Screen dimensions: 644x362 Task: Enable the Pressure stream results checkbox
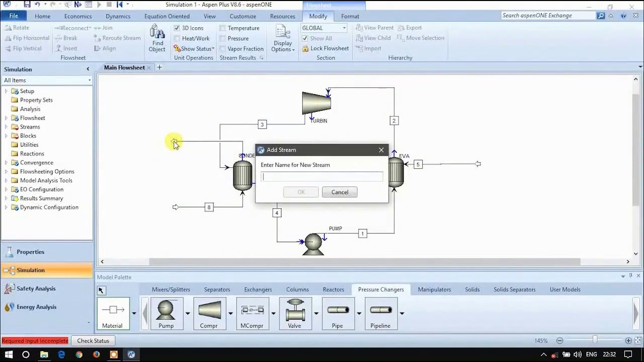(x=222, y=38)
